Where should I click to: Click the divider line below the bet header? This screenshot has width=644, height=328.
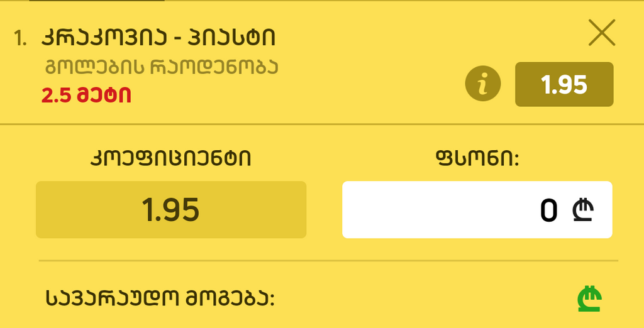coord(322,124)
